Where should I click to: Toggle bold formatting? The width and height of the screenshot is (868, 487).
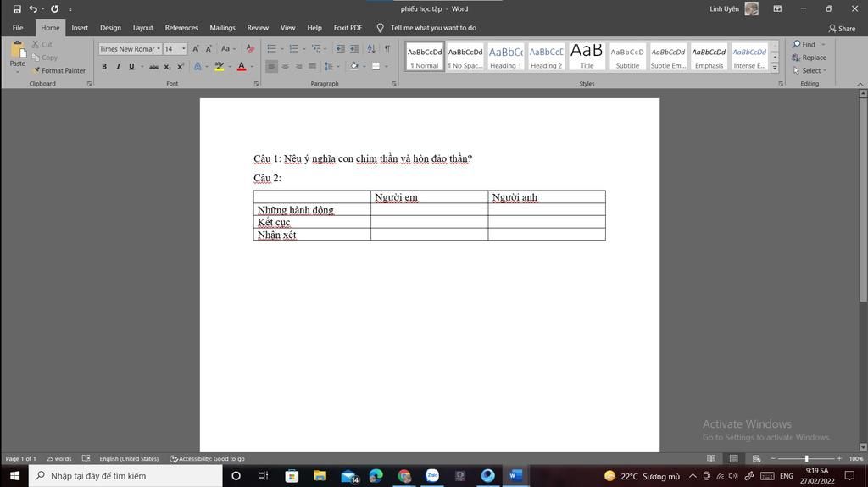(104, 66)
